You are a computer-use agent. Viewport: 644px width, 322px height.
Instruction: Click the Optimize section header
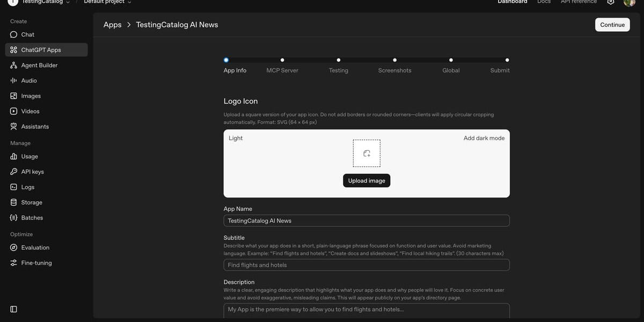pyautogui.click(x=21, y=235)
